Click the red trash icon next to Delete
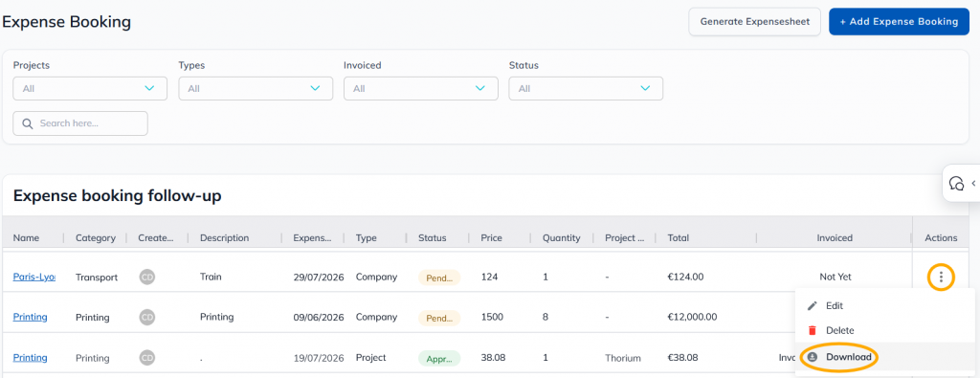 [x=812, y=330]
